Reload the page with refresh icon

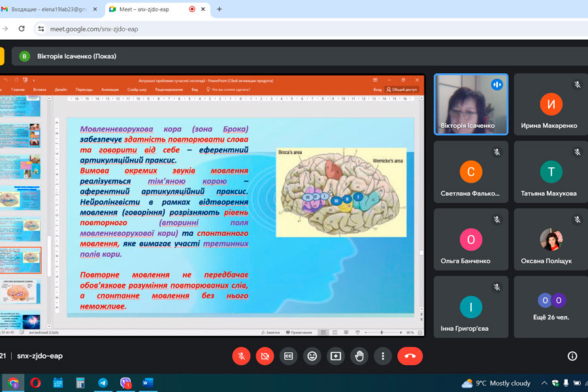22,29
